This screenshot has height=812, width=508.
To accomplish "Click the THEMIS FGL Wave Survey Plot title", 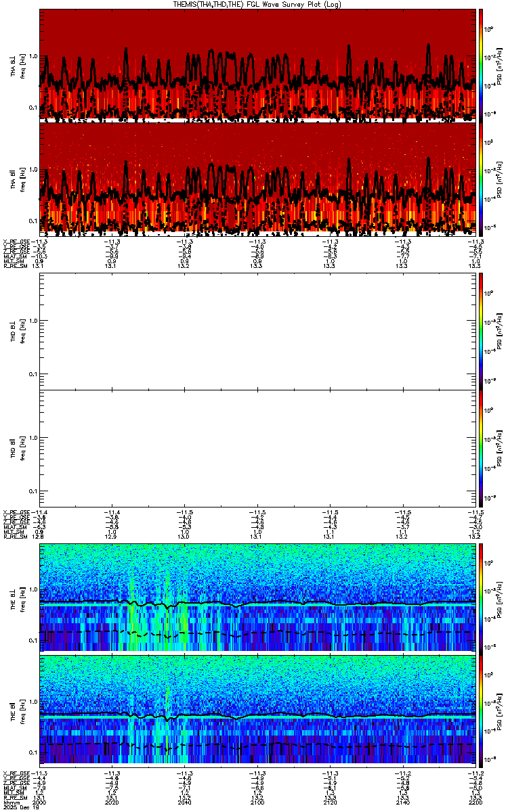I will tap(258, 4).
